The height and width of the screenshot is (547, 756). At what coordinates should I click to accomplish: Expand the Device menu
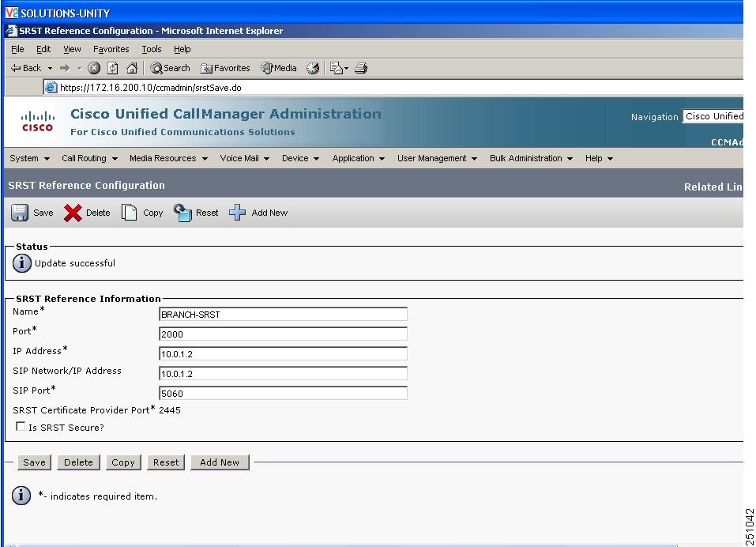[300, 158]
